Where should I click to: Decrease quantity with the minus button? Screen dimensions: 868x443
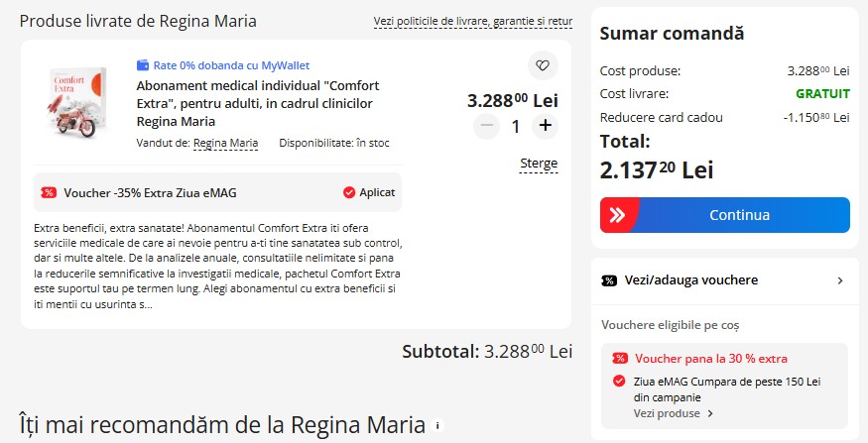487,126
